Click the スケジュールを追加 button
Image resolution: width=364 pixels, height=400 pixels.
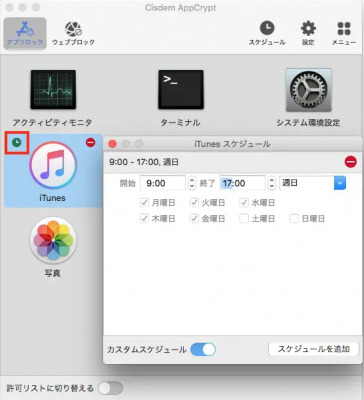(x=313, y=349)
